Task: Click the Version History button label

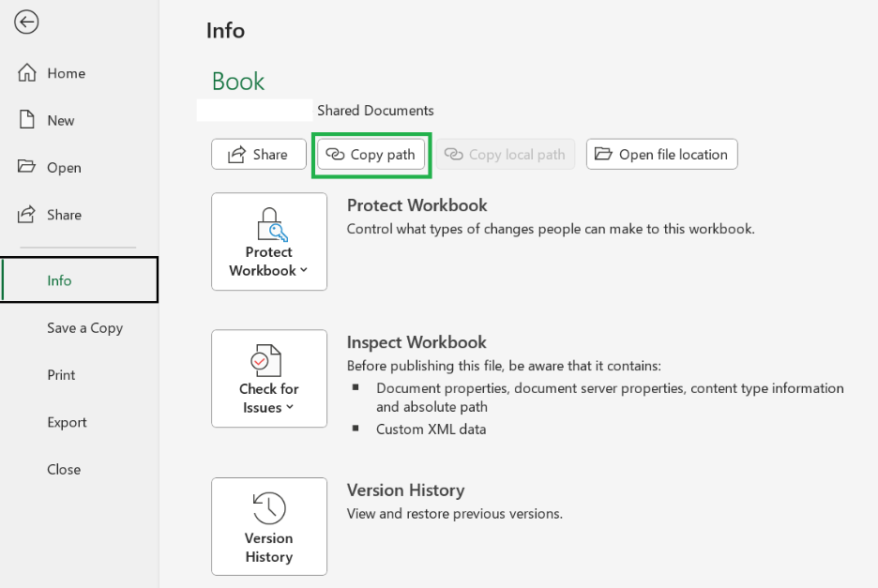Action: [269, 547]
